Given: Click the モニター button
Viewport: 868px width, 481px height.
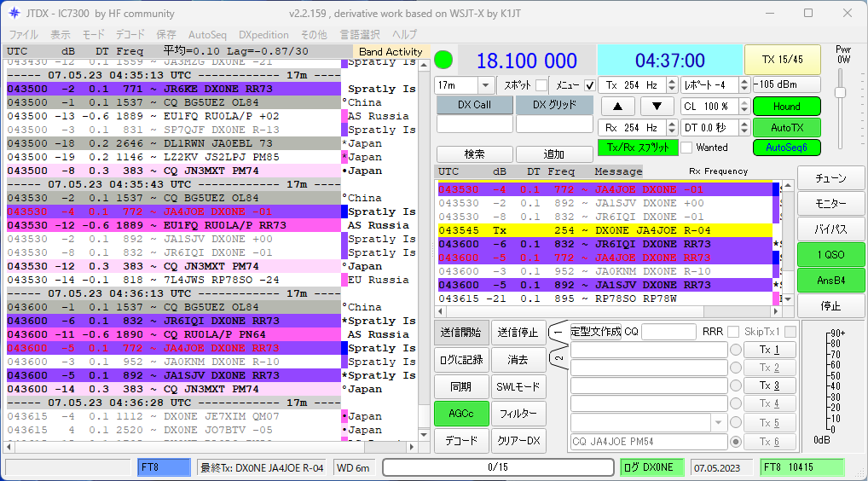Looking at the screenshot, I should coord(830,204).
